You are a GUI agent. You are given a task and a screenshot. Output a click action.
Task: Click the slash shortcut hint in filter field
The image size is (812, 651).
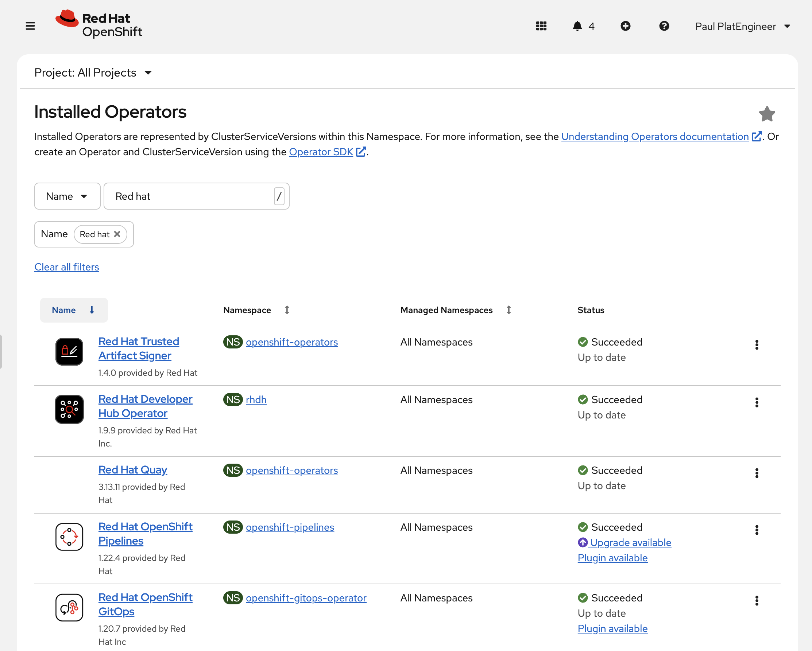pyautogui.click(x=279, y=196)
